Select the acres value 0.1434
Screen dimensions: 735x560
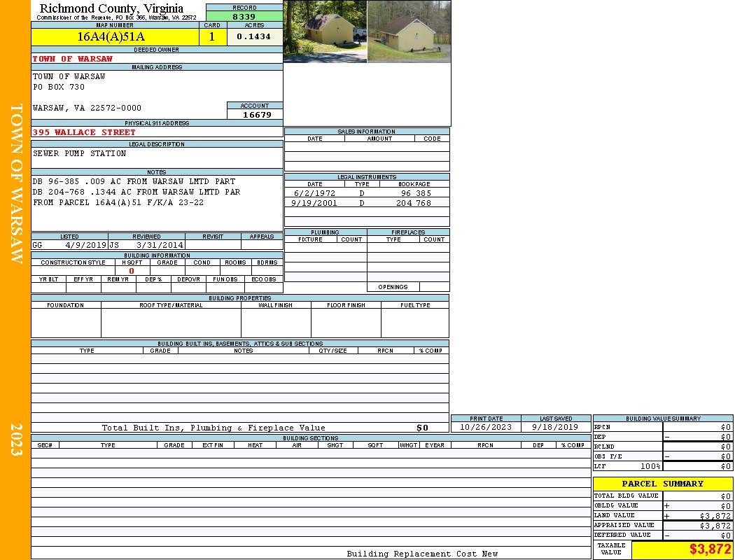tap(253, 37)
